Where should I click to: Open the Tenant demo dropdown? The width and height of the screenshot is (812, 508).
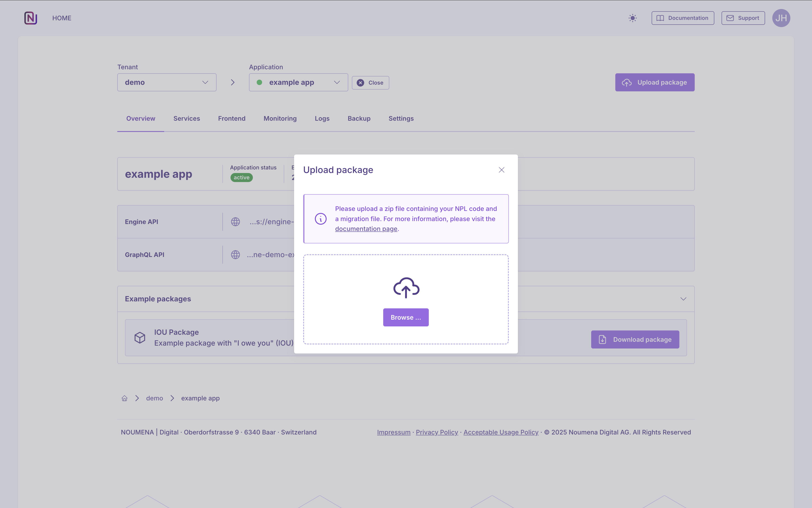pos(167,82)
